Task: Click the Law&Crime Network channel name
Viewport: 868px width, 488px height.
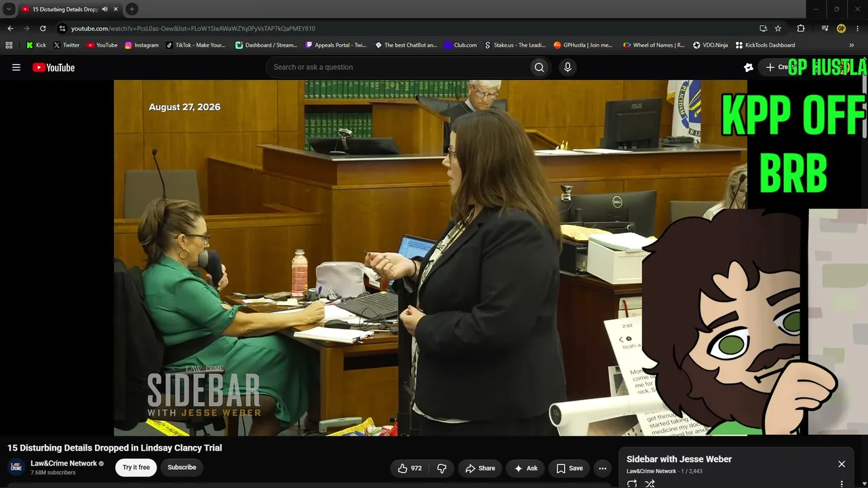Action: 64,464
